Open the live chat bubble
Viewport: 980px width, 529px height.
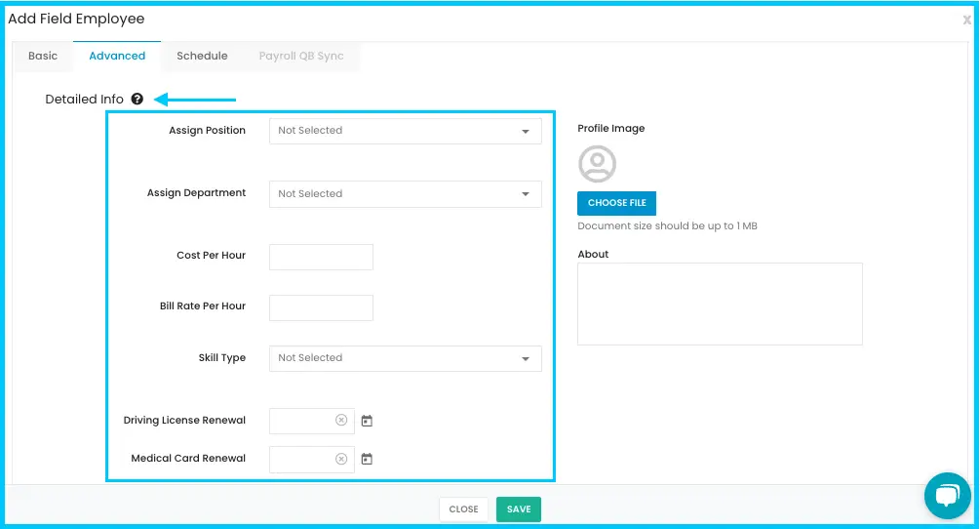tap(948, 496)
